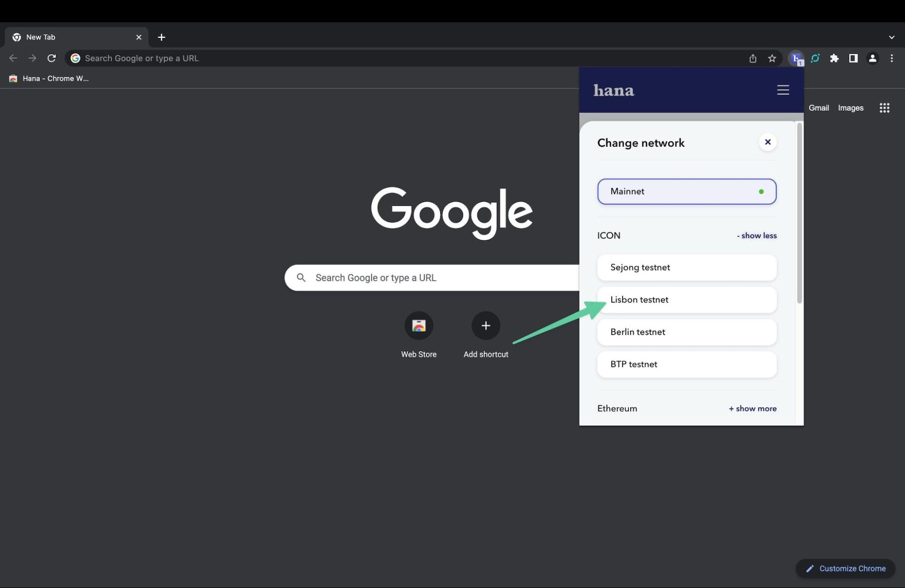Viewport: 905px width, 588px height.
Task: Bookmark this tab with the star icon
Action: pos(772,58)
